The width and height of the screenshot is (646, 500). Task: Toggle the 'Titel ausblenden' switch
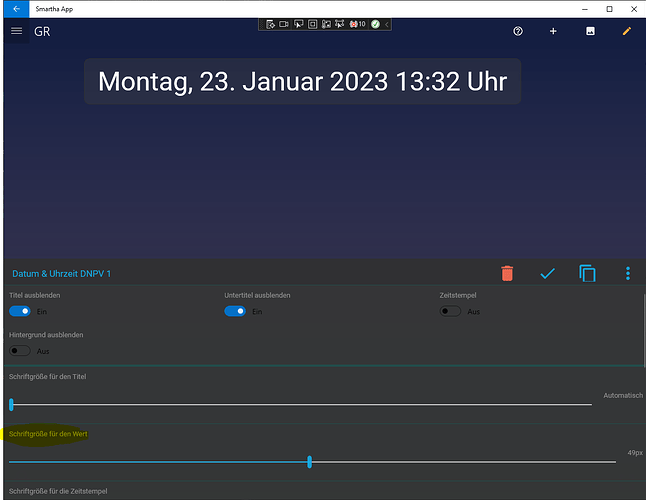coord(20,311)
